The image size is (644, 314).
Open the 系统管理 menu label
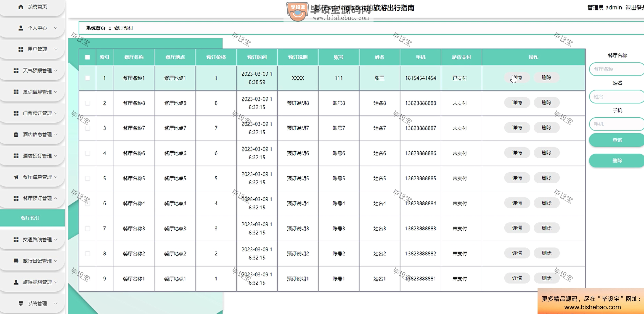tap(37, 303)
